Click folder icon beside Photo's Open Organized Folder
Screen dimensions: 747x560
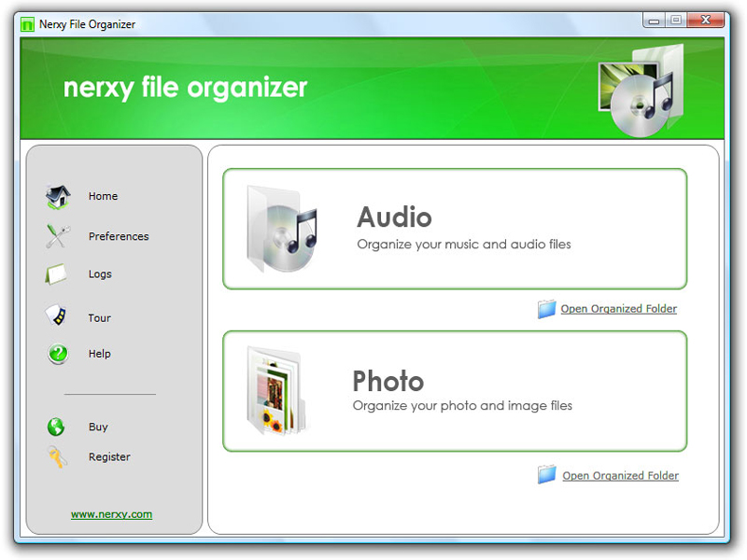pos(546,474)
